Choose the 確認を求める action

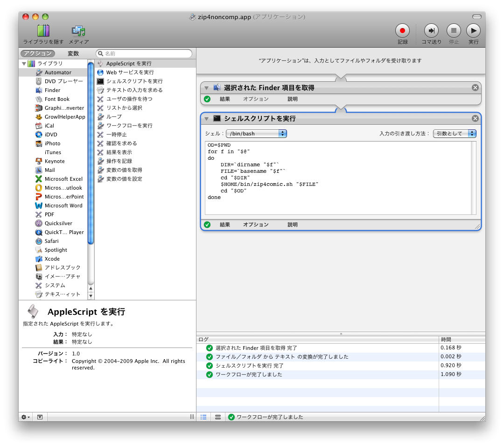(x=146, y=143)
